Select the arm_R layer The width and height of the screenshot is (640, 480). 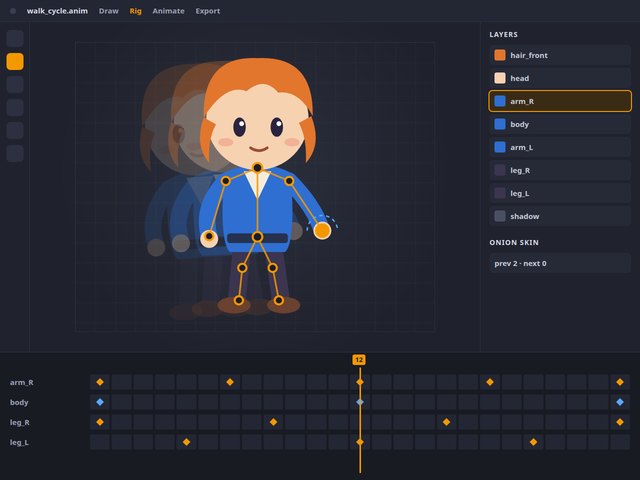click(560, 101)
